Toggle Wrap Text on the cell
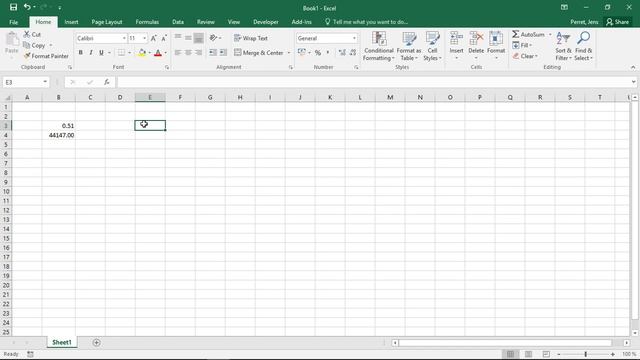Viewport: 640px width, 360px height. pyautogui.click(x=251, y=38)
